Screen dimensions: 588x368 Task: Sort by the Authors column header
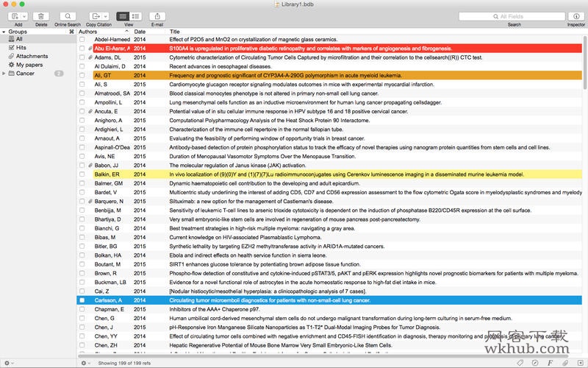point(104,32)
